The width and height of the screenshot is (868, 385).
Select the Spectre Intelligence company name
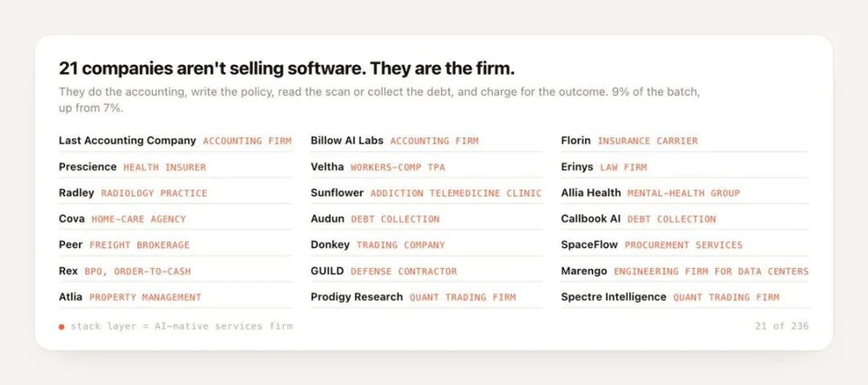(x=614, y=297)
